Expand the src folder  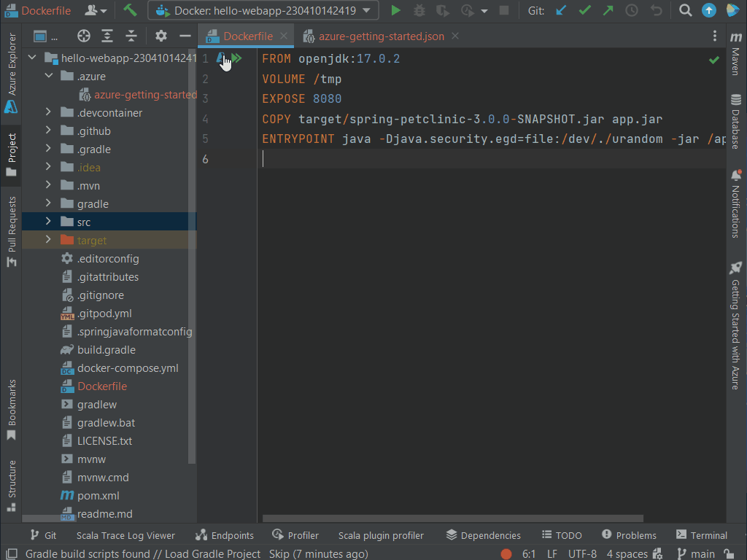[x=48, y=222]
